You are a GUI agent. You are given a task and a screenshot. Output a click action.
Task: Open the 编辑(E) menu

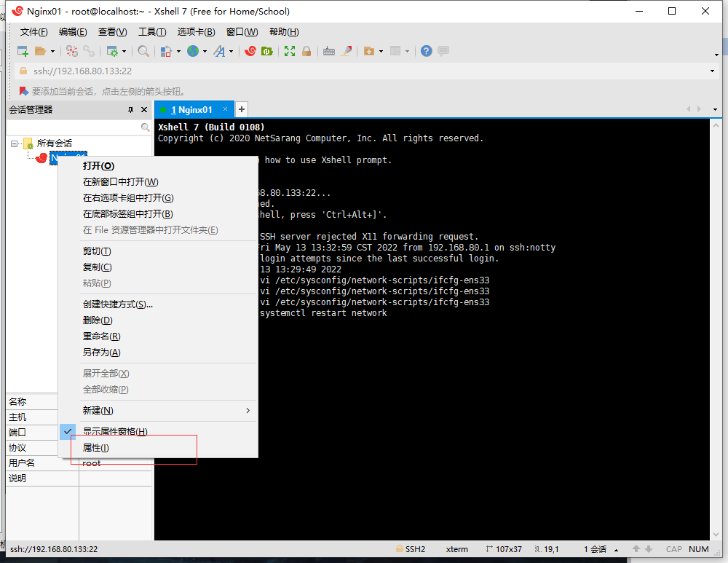point(73,32)
